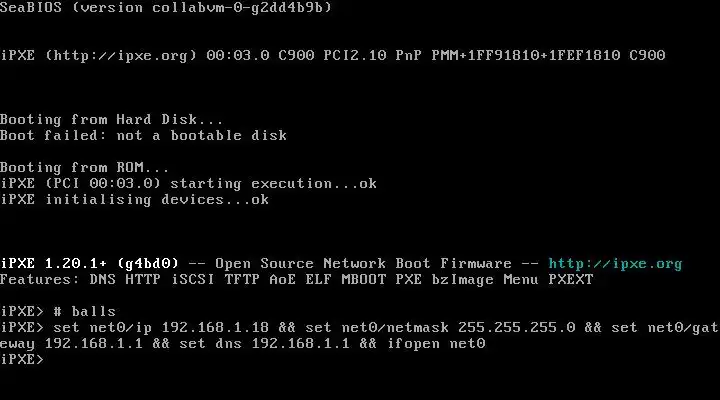720x400 pixels.
Task: Click the 'iPXE 1.20.1+ (g4bd0)' version text
Action: pos(89,264)
